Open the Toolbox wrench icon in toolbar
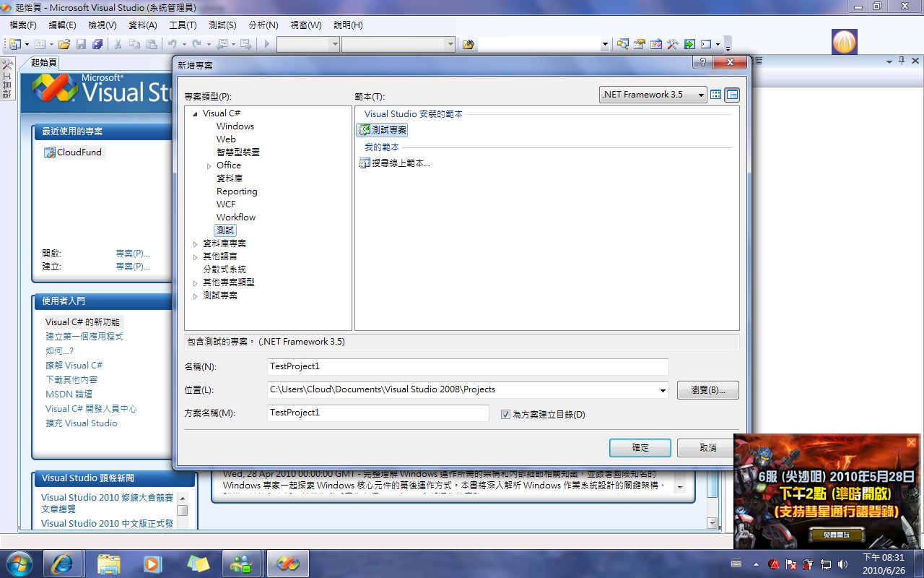This screenshot has height=578, width=924. point(672,44)
